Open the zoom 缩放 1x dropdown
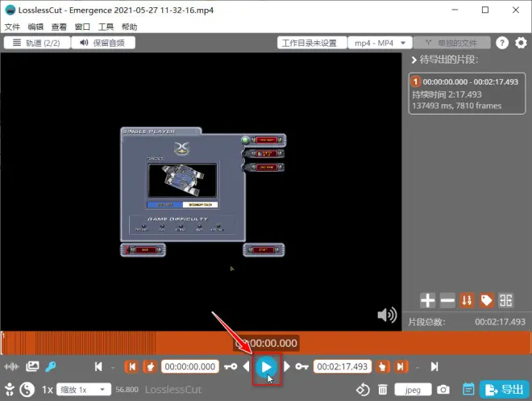The height and width of the screenshot is (401, 532). point(84,390)
